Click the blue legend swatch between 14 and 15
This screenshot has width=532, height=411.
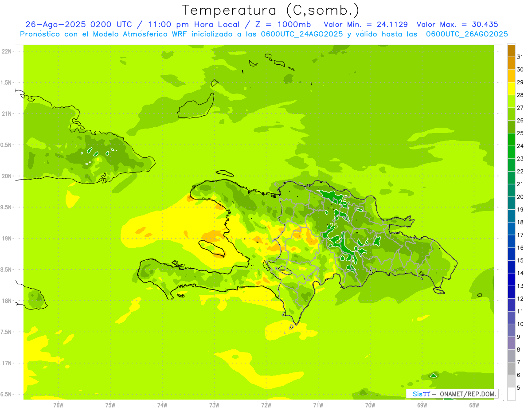click(x=511, y=267)
